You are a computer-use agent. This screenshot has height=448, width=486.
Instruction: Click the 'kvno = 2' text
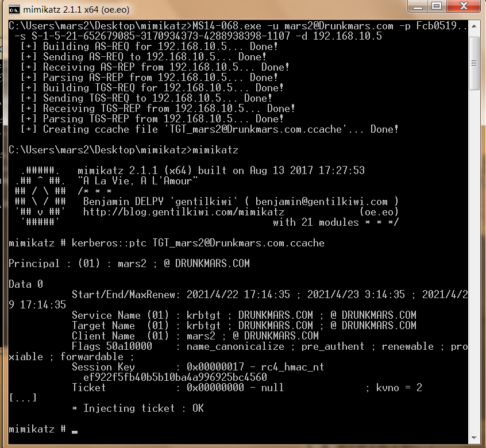pyautogui.click(x=399, y=388)
